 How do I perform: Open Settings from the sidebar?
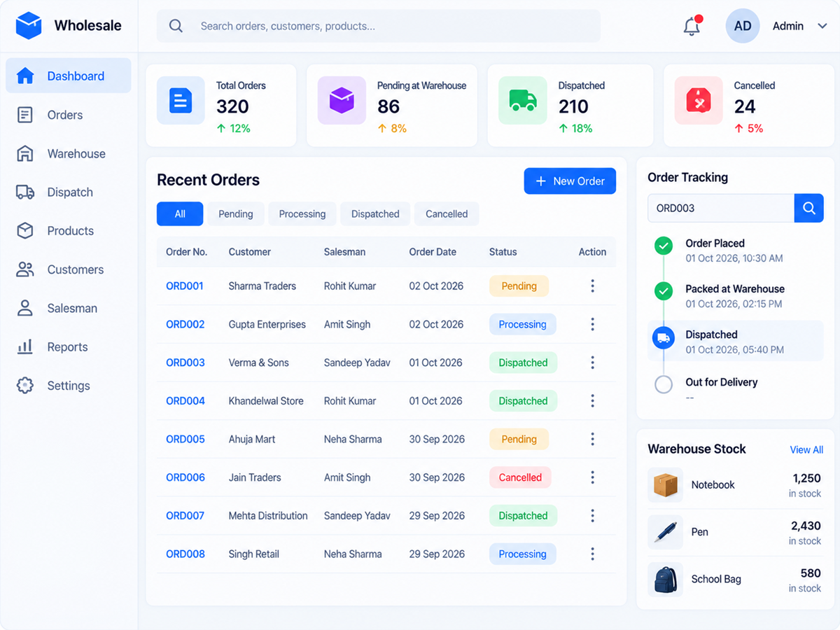pyautogui.click(x=69, y=385)
